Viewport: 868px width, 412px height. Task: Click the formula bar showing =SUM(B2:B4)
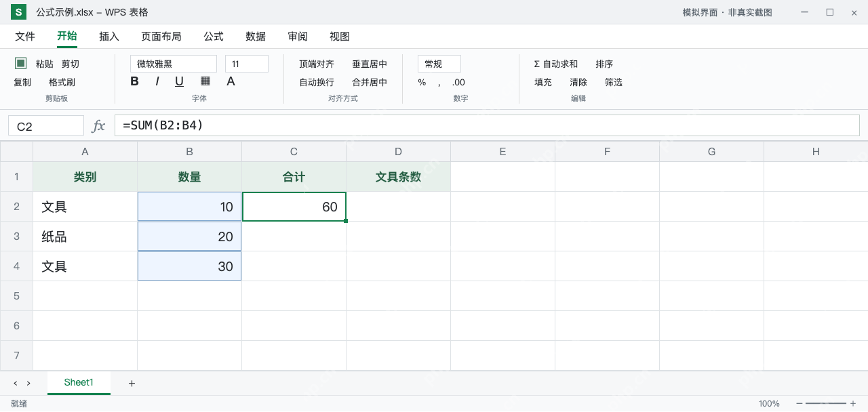(487, 125)
